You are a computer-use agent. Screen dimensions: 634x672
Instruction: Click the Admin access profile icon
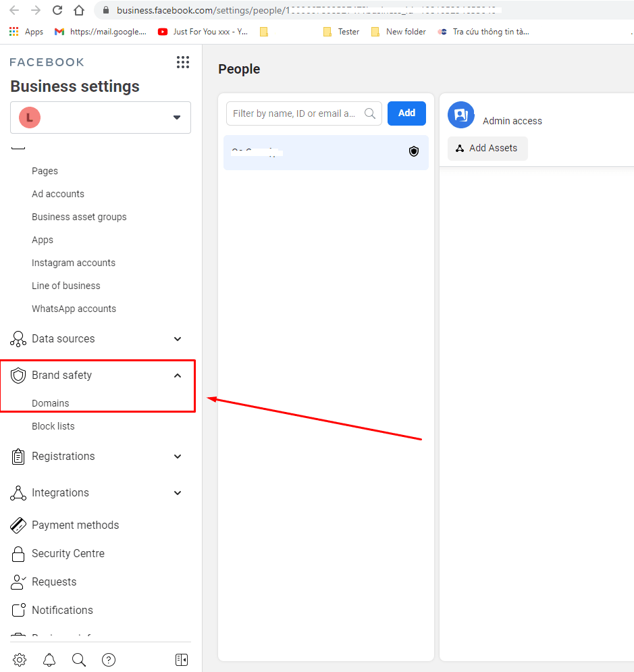[x=461, y=115]
